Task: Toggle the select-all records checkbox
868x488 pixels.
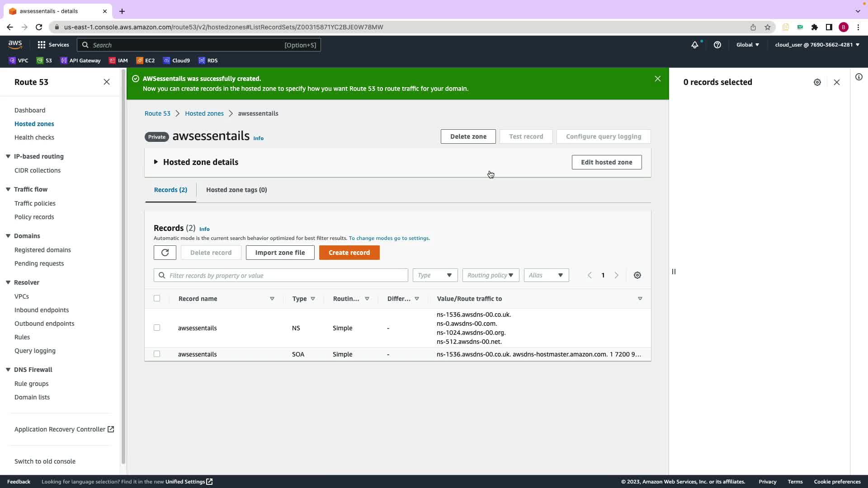Action: click(157, 298)
